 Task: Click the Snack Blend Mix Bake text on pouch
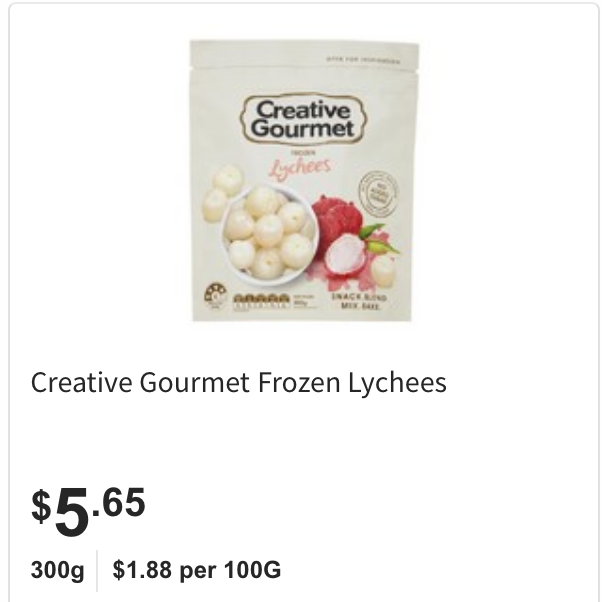[359, 301]
